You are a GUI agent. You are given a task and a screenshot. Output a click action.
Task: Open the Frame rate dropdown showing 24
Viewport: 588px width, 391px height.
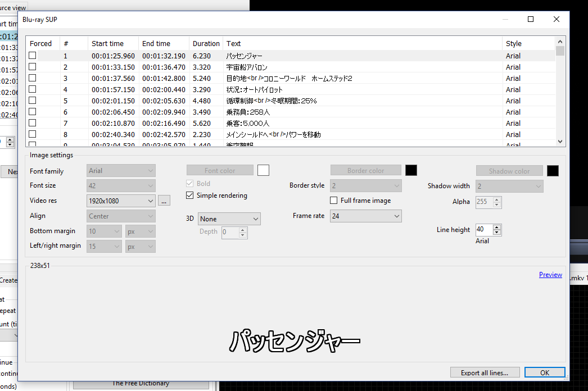point(365,216)
